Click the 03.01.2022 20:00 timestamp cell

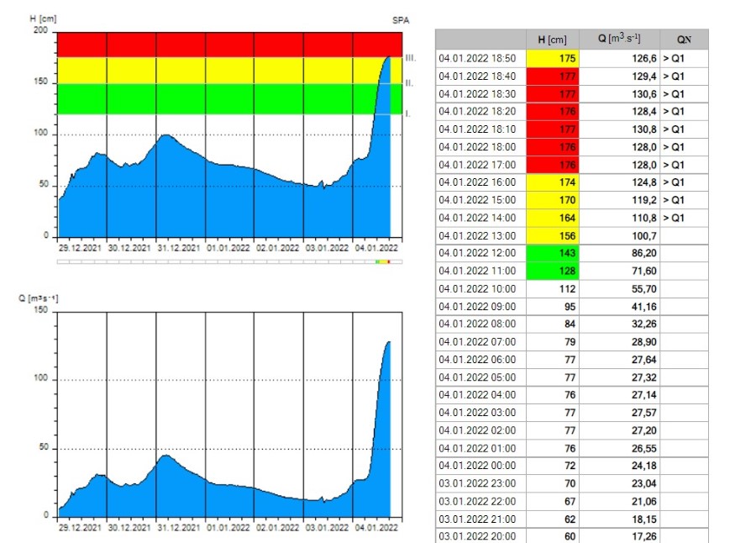click(x=480, y=536)
